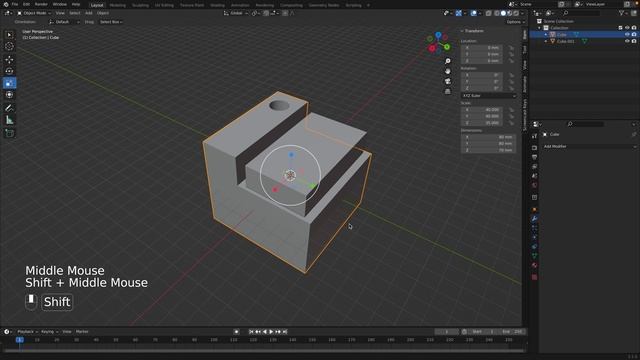Collapse the Collection tree item

point(540,28)
